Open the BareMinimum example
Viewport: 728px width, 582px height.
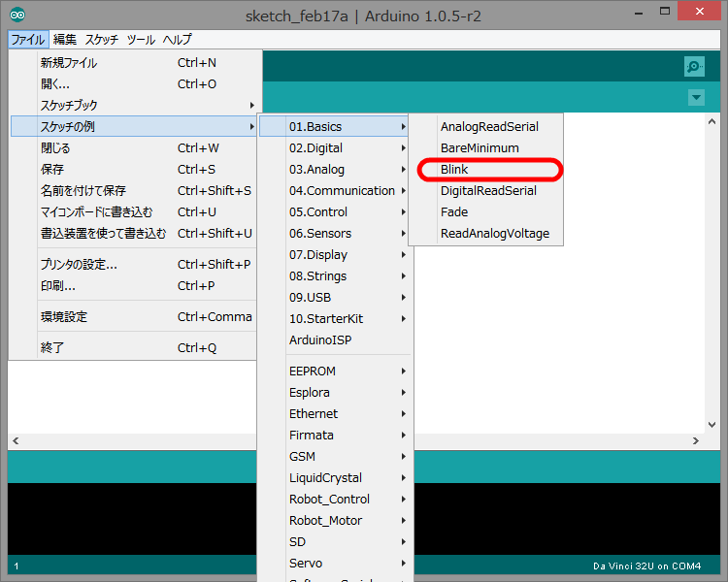point(486,148)
